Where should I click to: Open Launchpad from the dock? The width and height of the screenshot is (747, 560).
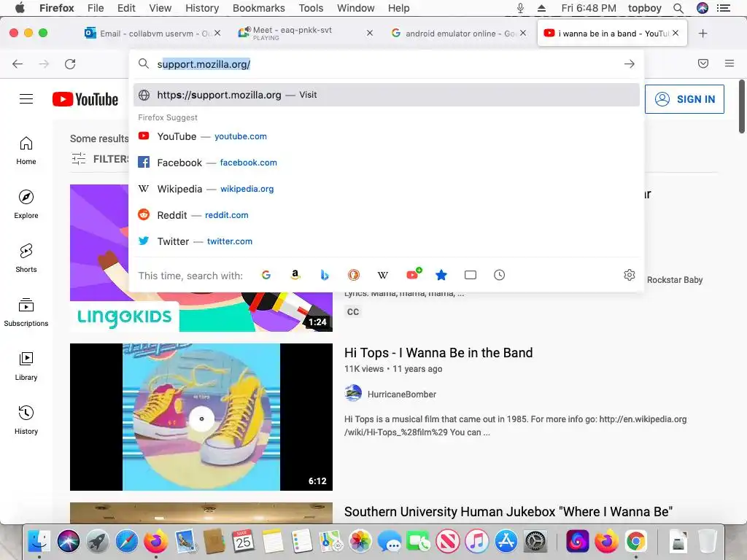click(x=98, y=542)
